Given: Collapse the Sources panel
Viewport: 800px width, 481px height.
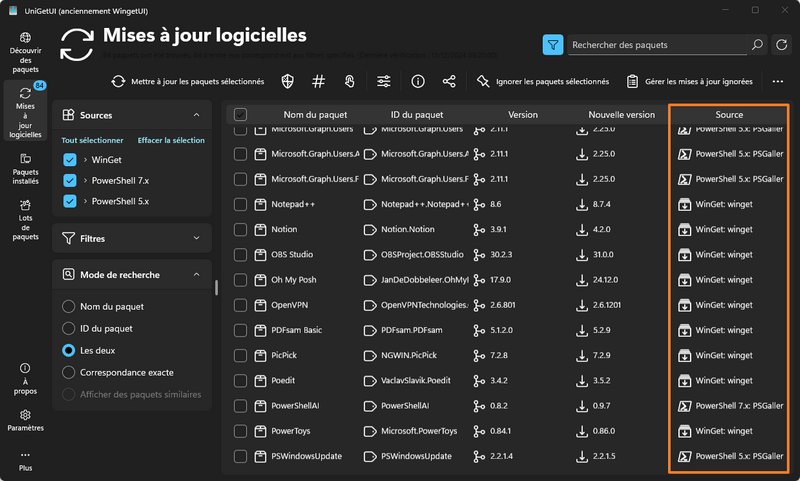Looking at the screenshot, I should (x=196, y=116).
